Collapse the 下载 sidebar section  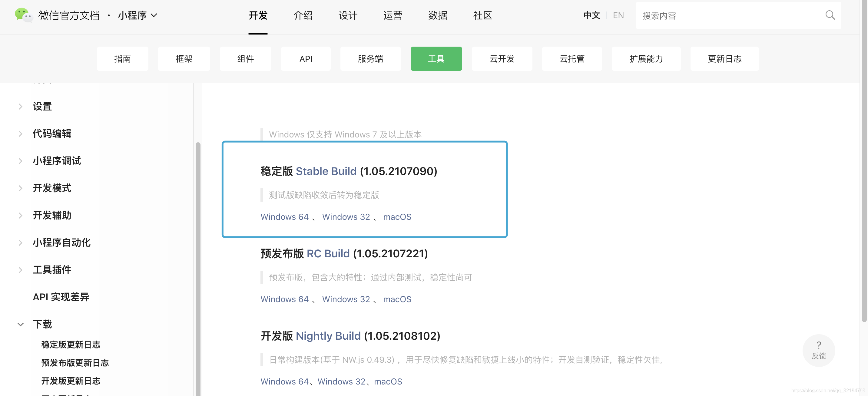pyautogui.click(x=21, y=324)
